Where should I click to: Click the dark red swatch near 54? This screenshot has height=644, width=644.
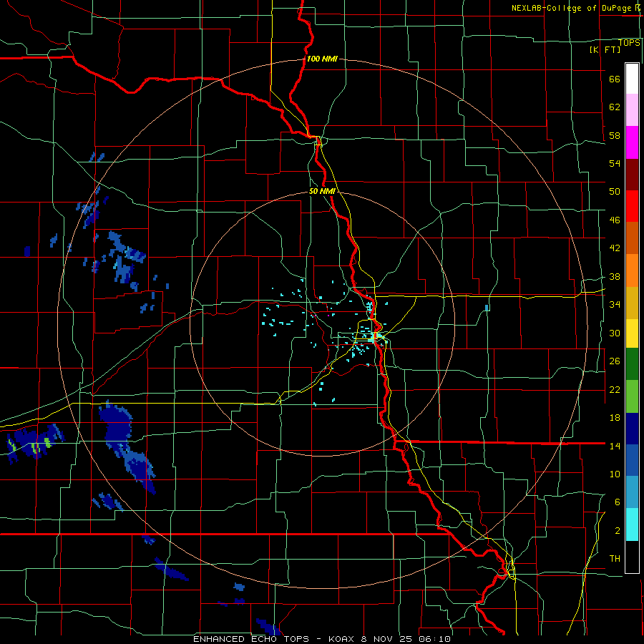coord(632,175)
